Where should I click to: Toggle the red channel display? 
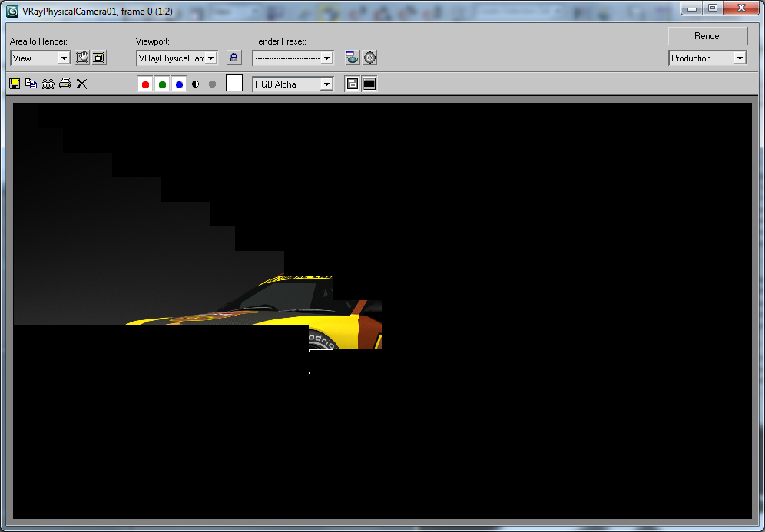point(145,84)
